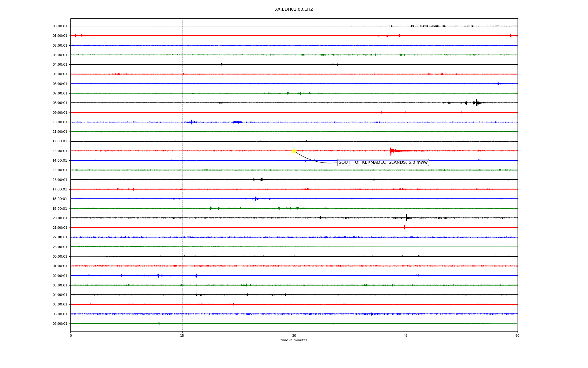The height and width of the screenshot is (368, 588).
Task: Click the 45 tick on the x-axis
Action: (406, 335)
